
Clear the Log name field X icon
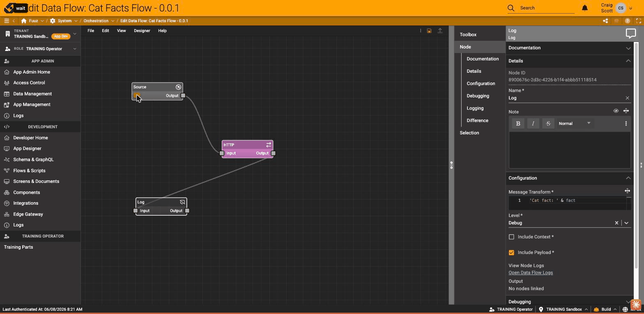627,98
